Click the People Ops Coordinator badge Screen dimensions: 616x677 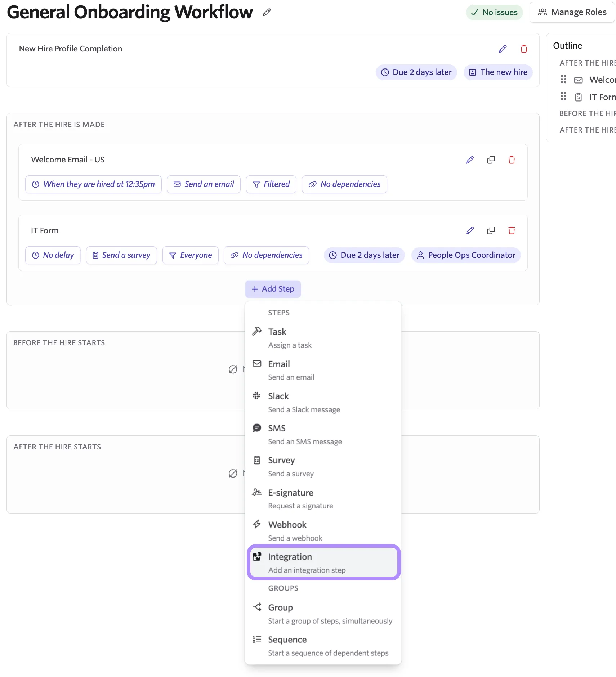(466, 255)
